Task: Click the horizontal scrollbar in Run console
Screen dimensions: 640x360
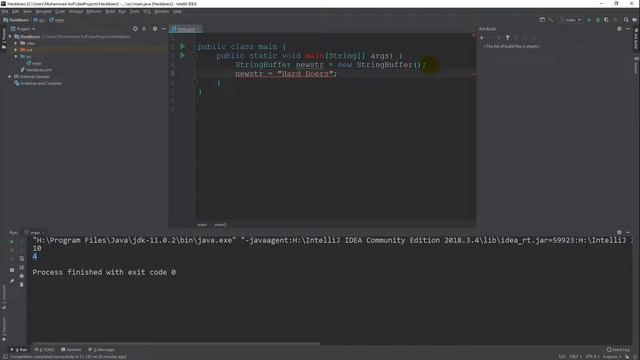Action: (176, 344)
